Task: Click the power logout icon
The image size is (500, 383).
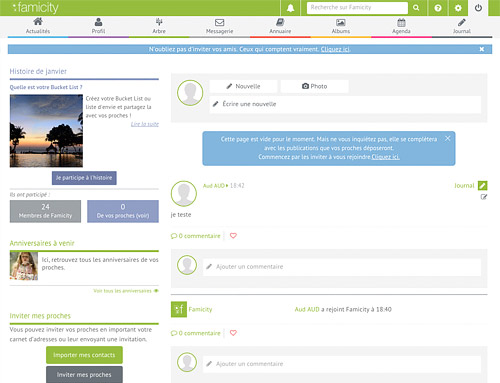Action: coord(478,8)
